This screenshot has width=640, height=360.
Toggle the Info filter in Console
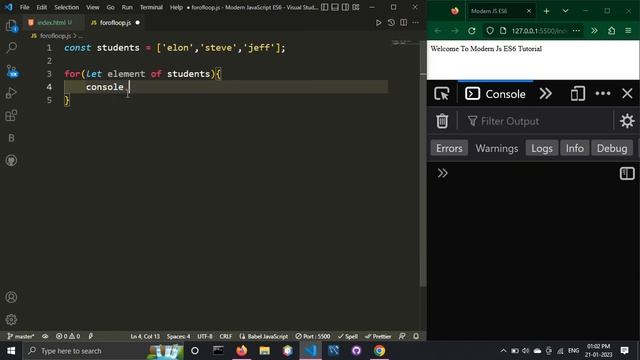tap(574, 148)
